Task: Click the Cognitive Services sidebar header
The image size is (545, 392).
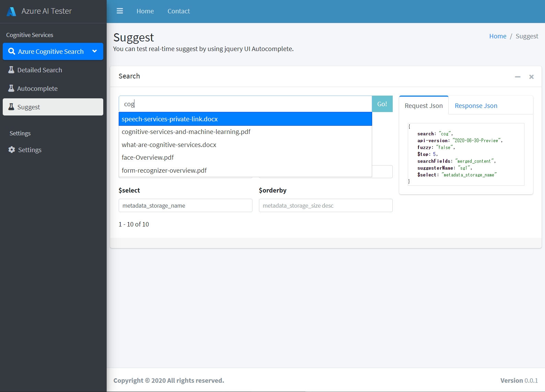Action: 29,35
